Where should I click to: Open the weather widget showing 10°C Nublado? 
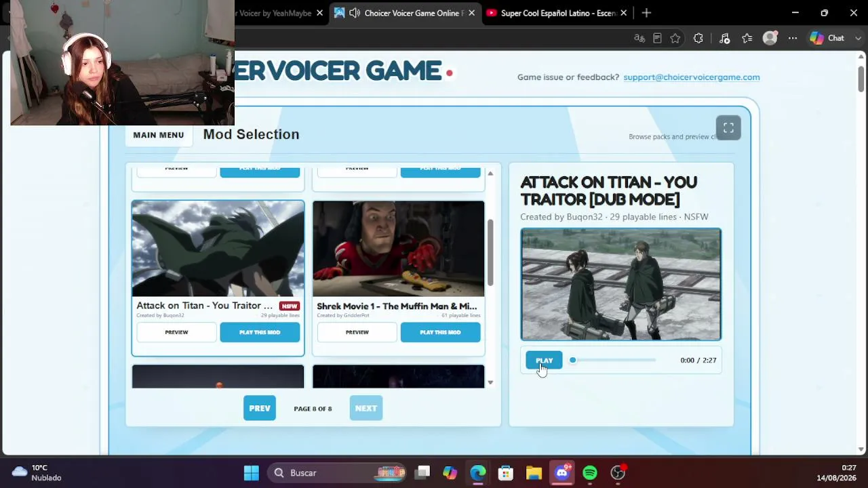click(37, 472)
